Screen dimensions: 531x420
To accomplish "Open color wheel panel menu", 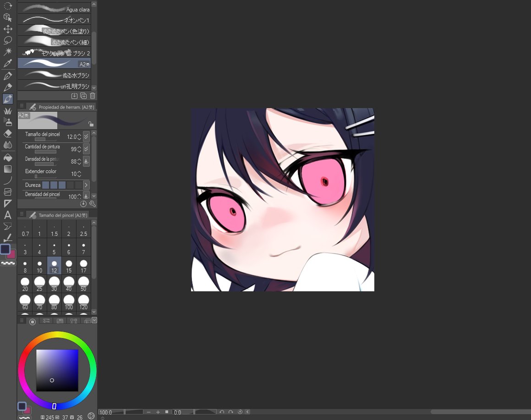I will click(22, 321).
